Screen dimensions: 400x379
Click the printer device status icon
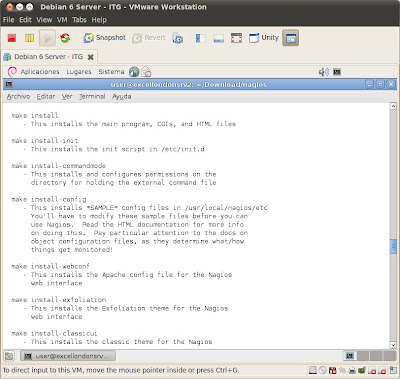point(352,370)
